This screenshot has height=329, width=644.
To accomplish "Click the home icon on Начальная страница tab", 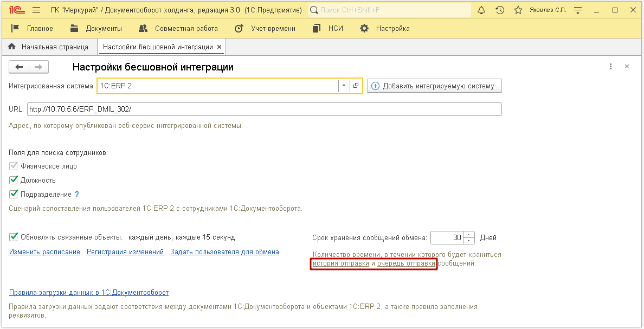I will pos(12,47).
